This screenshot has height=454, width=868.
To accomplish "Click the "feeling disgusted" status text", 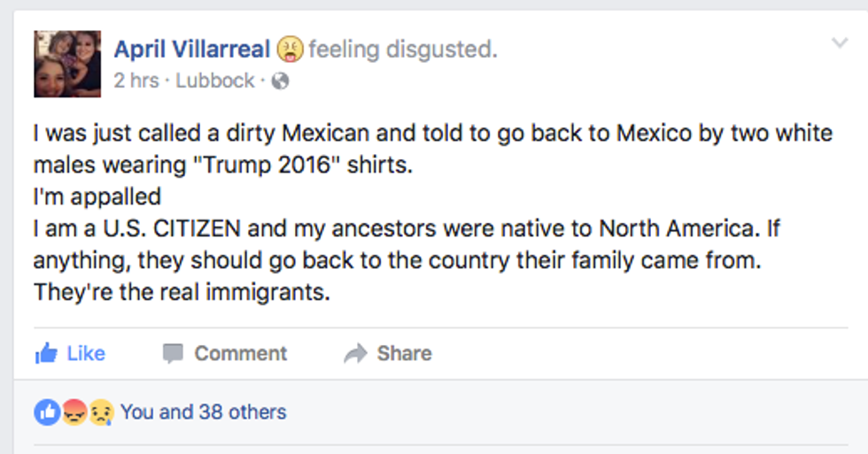I will pyautogui.click(x=402, y=50).
